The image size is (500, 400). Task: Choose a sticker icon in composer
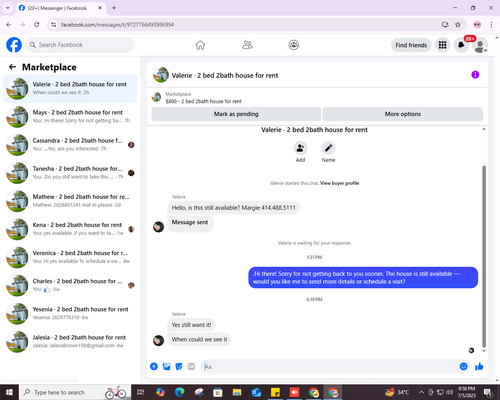point(179,366)
